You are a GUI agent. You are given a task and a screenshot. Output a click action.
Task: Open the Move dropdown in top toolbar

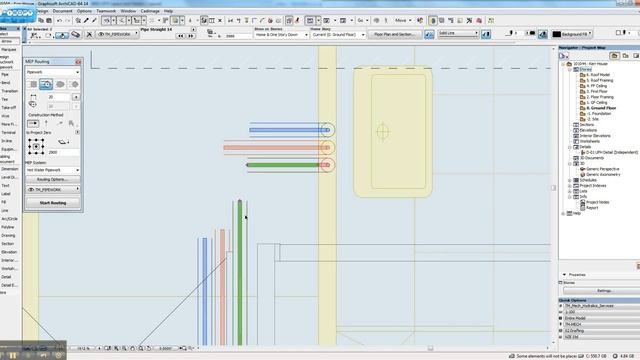pos(402,20)
